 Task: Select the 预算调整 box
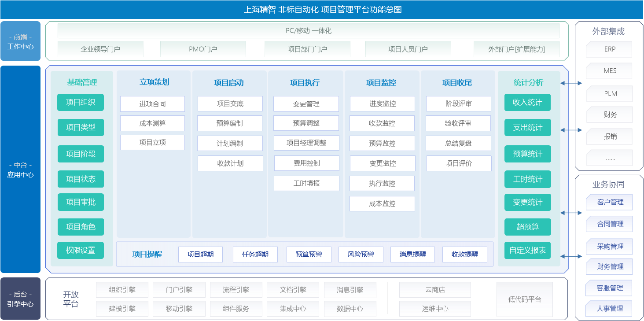coord(306,123)
